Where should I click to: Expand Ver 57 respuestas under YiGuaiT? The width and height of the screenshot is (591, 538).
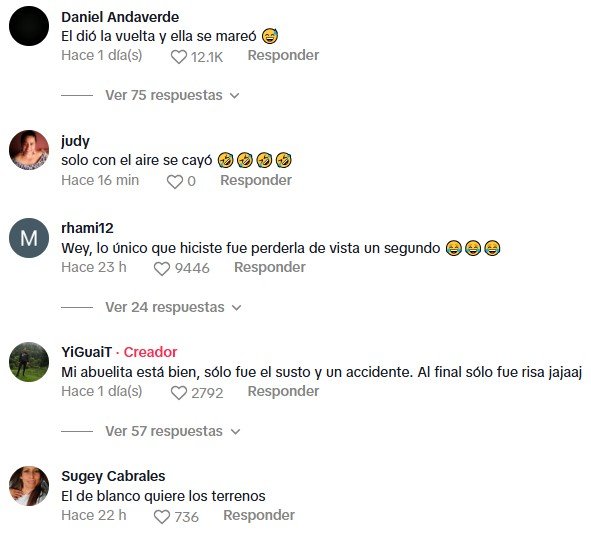click(172, 431)
